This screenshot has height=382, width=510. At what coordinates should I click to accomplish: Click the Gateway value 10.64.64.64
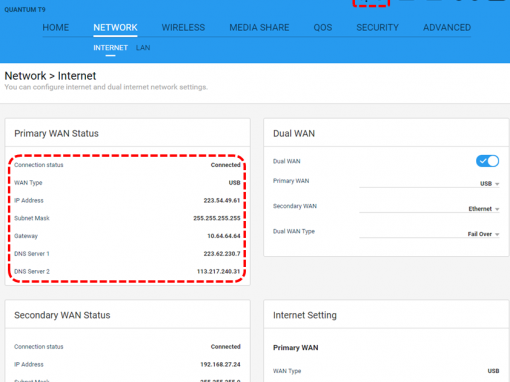pos(224,236)
